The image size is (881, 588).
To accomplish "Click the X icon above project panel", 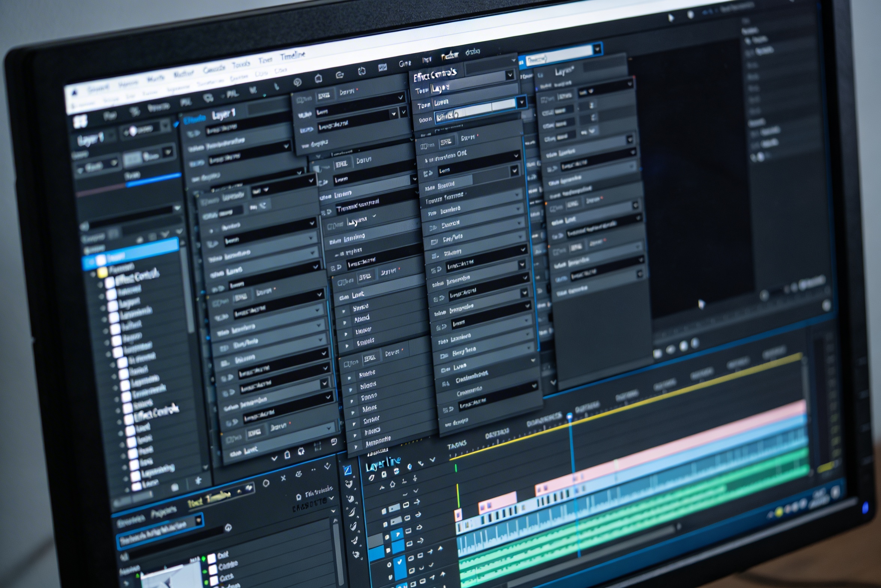I will [x=283, y=478].
